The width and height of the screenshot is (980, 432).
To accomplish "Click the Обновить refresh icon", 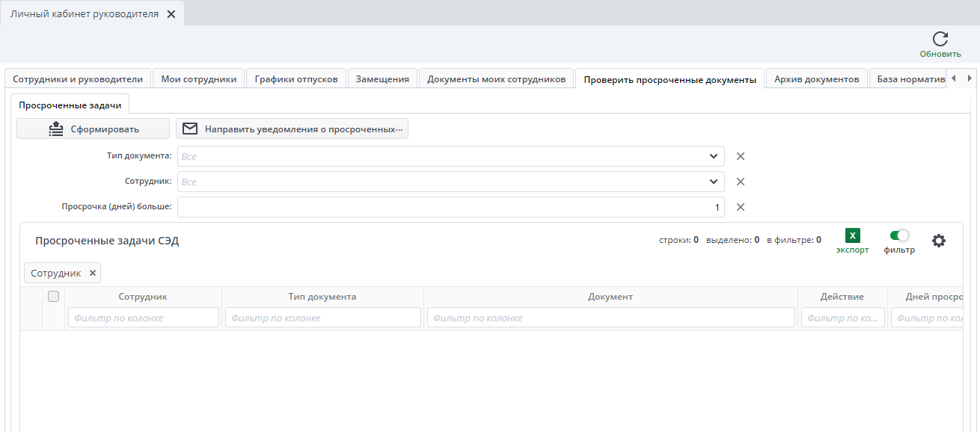I will pyautogui.click(x=940, y=39).
